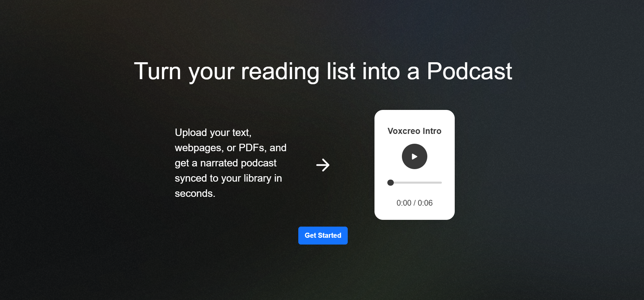Click the word "Turn" in the headline
Viewport: 644px width, 300px height.
point(157,71)
